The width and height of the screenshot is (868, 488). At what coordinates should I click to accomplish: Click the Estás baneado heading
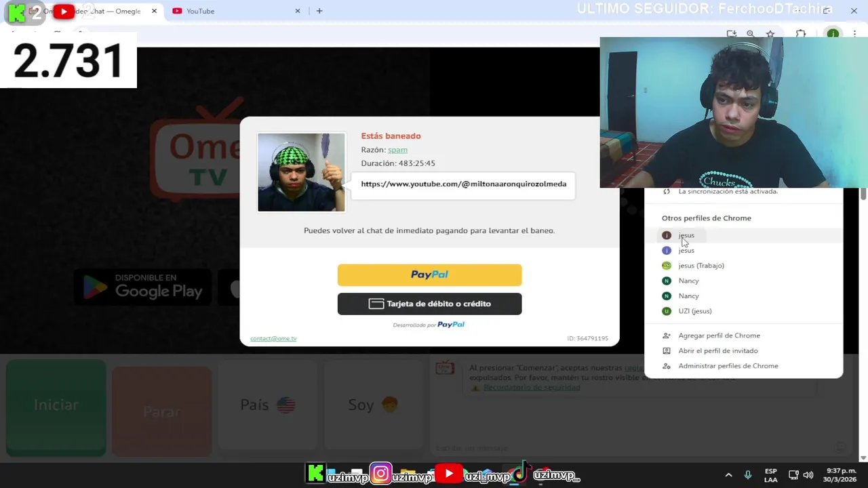coord(391,136)
